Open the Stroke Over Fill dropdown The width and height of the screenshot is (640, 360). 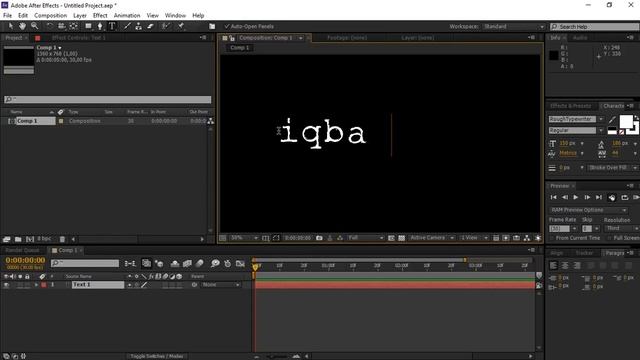613,168
